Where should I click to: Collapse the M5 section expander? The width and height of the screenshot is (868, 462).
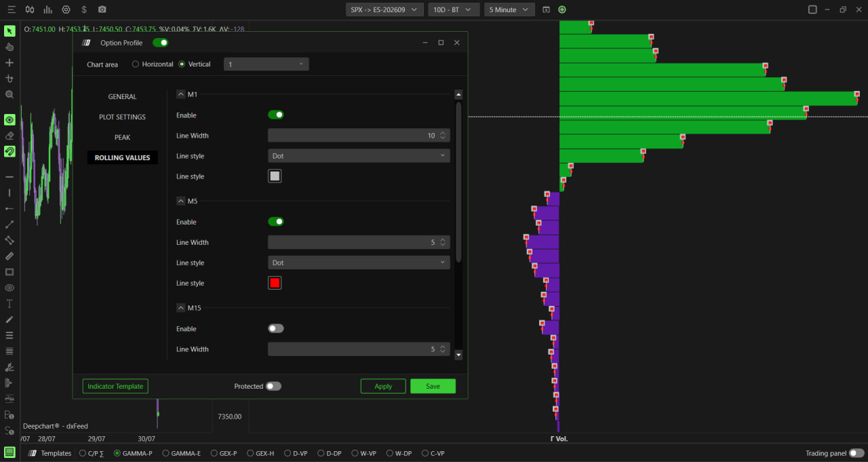(181, 201)
